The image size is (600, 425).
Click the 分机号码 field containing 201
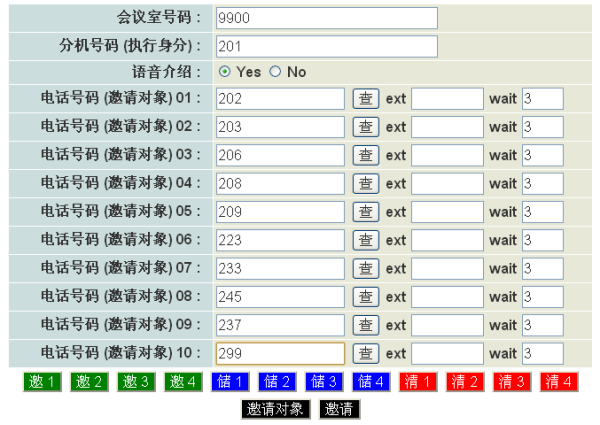click(x=326, y=46)
